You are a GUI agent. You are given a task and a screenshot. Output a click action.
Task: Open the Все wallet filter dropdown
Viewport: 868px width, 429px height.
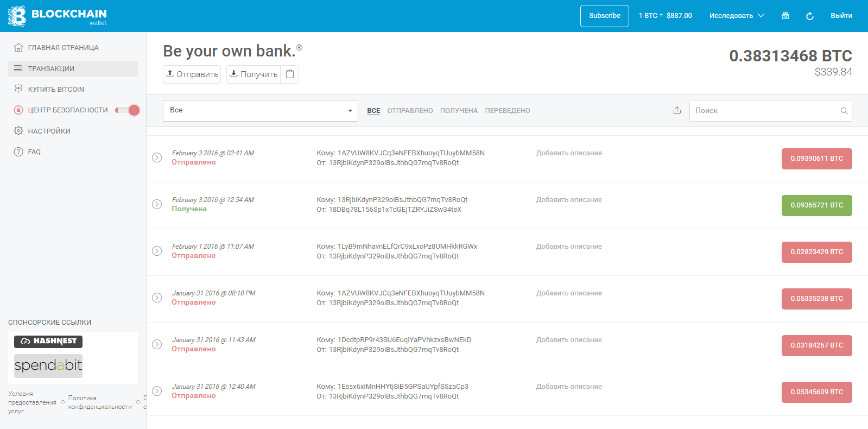click(260, 111)
